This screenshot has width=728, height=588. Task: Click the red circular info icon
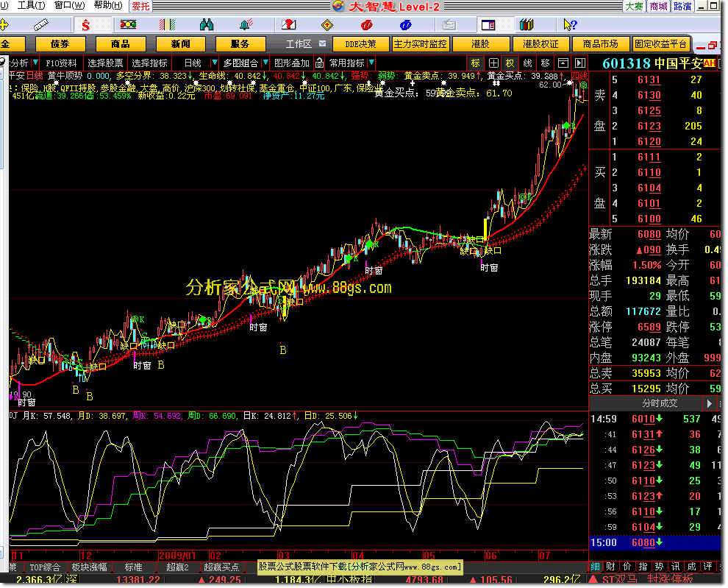tap(366, 24)
